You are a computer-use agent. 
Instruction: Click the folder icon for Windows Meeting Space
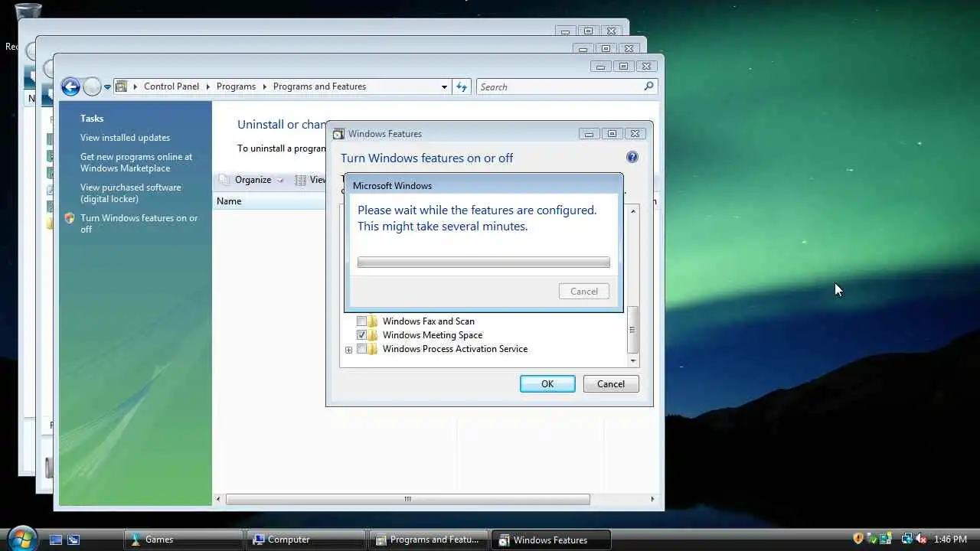tap(373, 335)
